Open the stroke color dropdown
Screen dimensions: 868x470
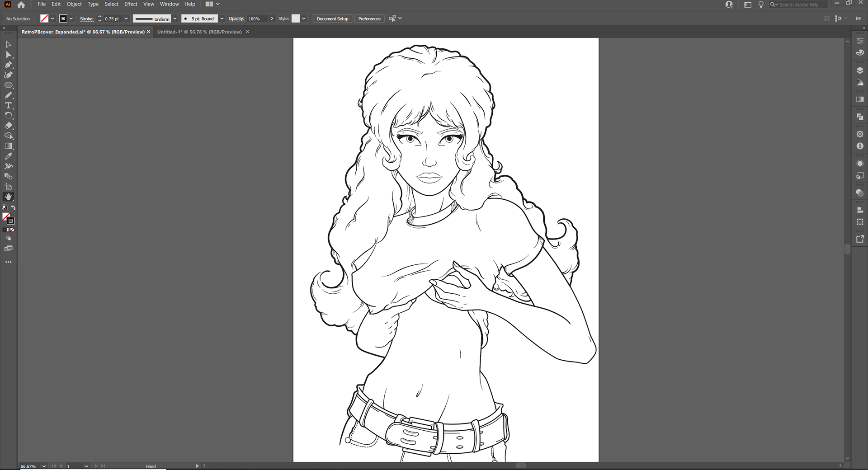pos(71,19)
